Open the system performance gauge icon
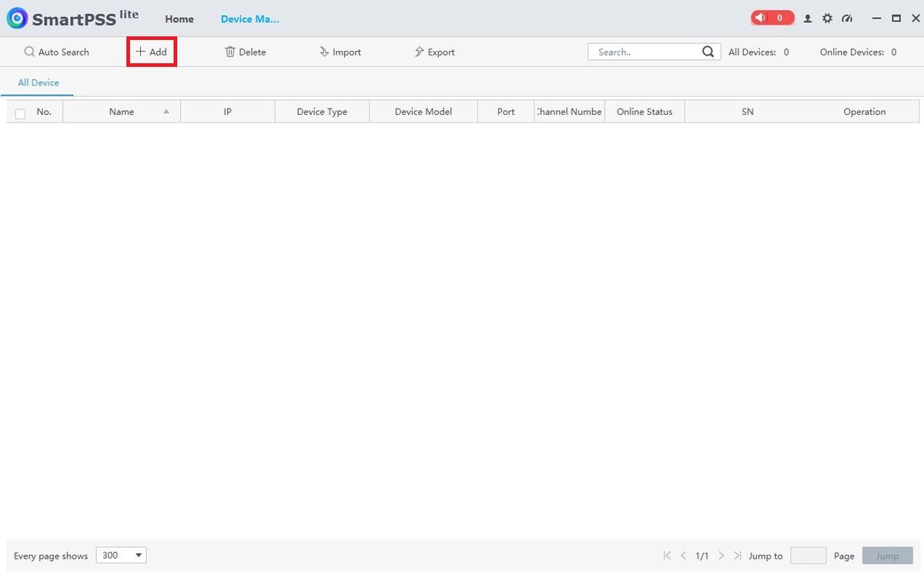924x578 pixels. click(848, 18)
